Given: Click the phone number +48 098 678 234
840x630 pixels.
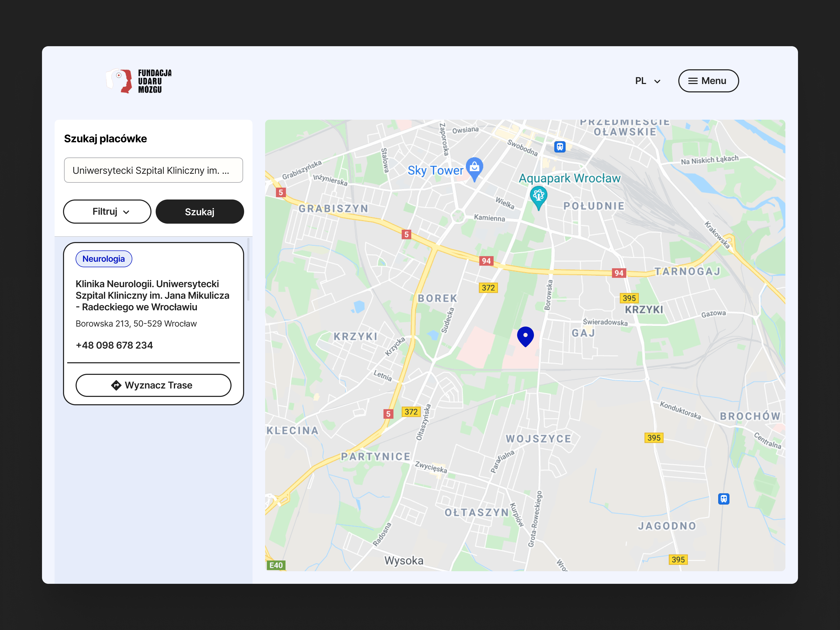Looking at the screenshot, I should (114, 345).
